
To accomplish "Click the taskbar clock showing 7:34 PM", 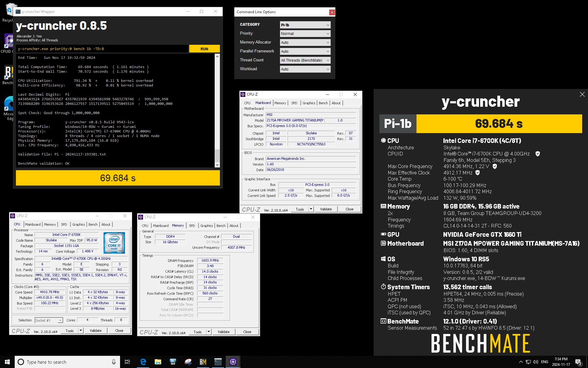I will coord(561,362).
